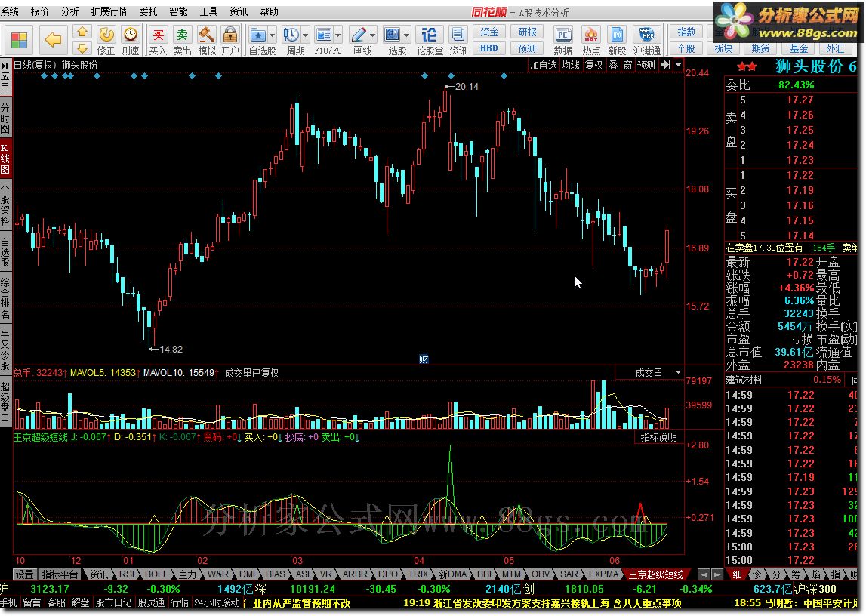
Task: Go back with the yellow left arrow
Action: (x=53, y=40)
